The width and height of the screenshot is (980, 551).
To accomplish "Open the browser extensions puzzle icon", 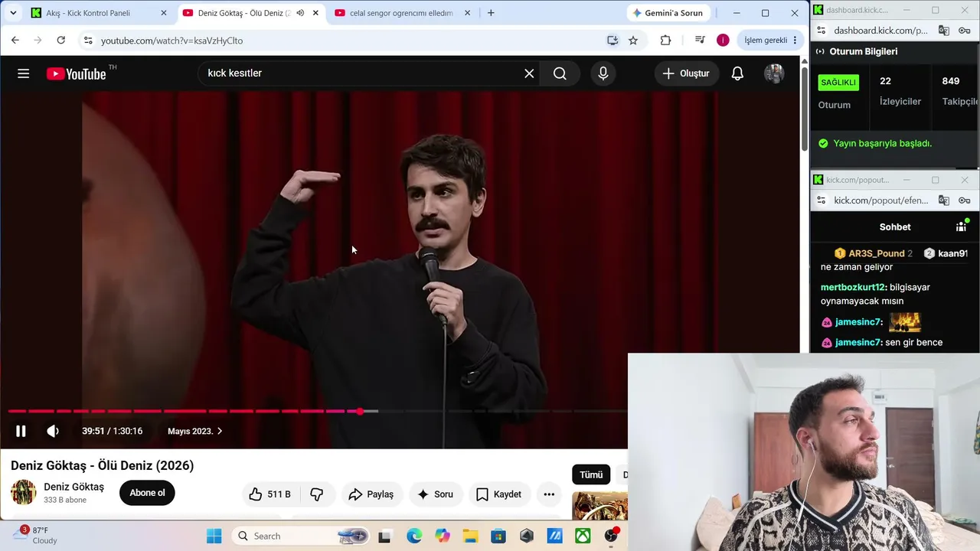I will pos(665,41).
